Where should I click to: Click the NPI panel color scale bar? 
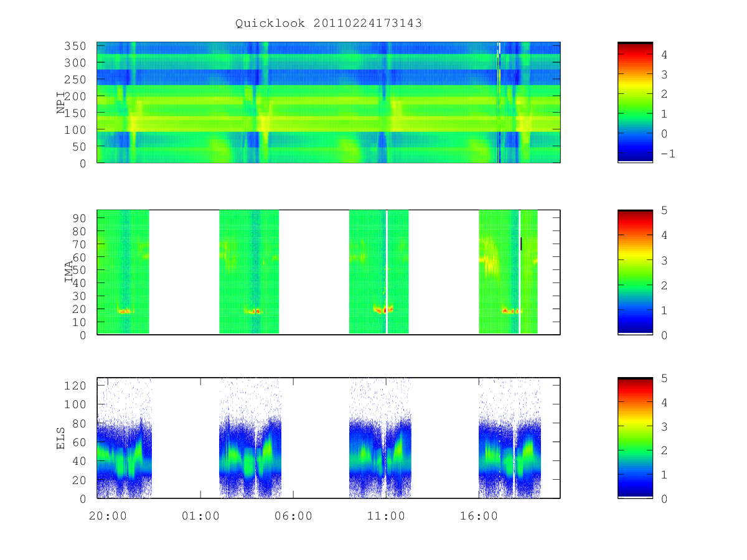pyautogui.click(x=635, y=102)
